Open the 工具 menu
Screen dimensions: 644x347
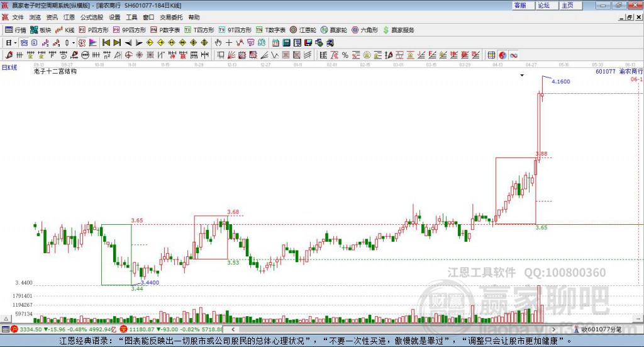pyautogui.click(x=131, y=17)
